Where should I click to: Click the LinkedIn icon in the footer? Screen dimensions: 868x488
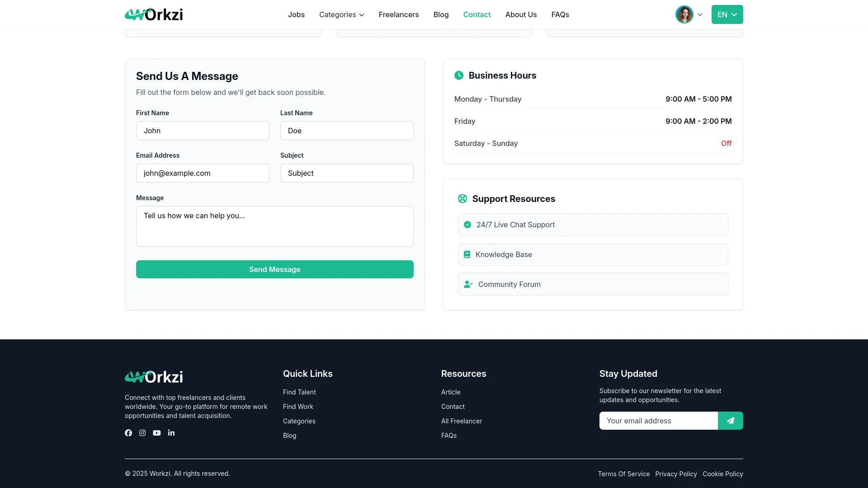[171, 432]
